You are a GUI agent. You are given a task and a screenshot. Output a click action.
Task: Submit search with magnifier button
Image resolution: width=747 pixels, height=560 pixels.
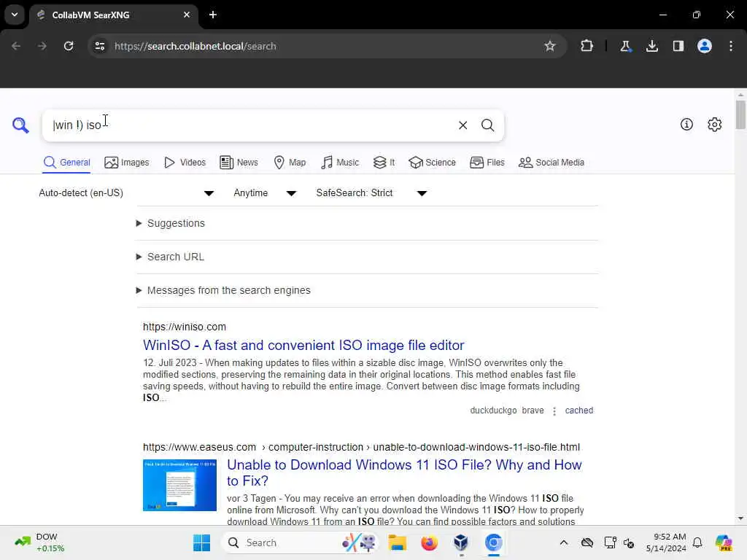coord(487,125)
